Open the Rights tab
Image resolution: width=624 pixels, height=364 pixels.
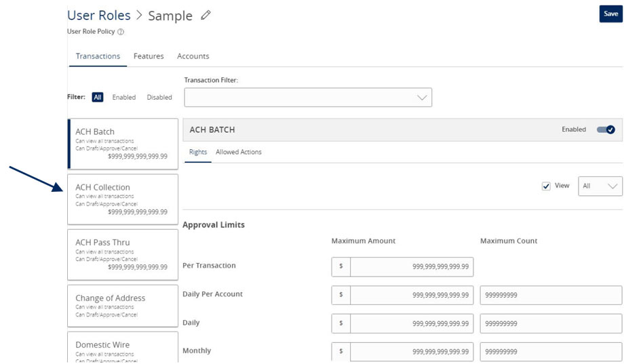[198, 152]
